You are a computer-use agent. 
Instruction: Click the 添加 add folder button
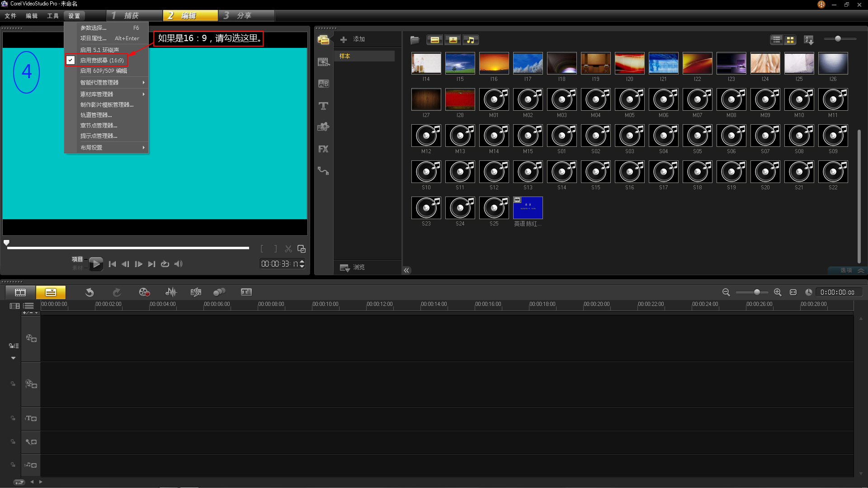click(x=353, y=40)
